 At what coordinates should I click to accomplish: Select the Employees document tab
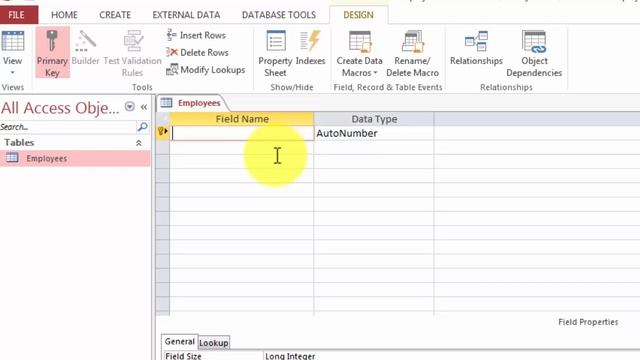tap(193, 103)
